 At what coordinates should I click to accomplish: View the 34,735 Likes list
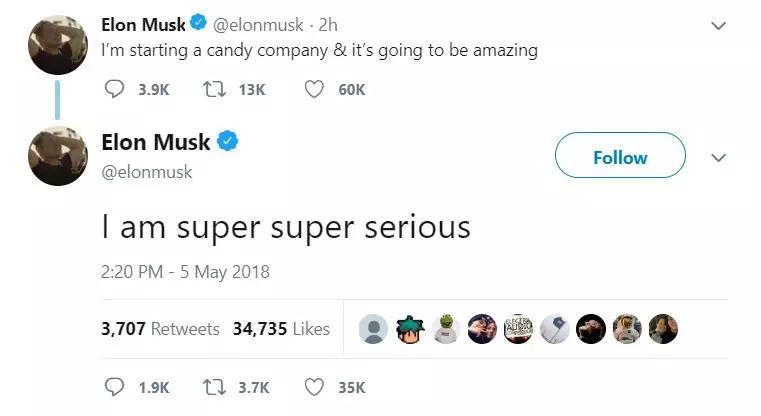coord(281,329)
